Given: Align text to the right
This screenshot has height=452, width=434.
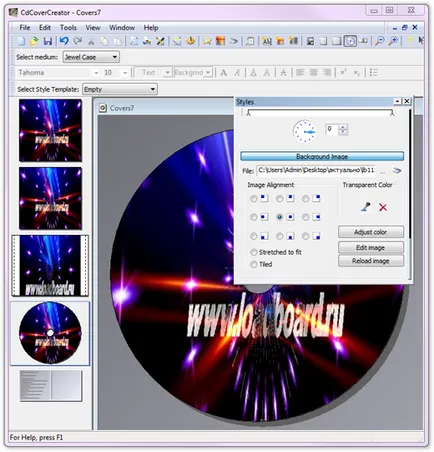Looking at the screenshot, I should tap(327, 72).
